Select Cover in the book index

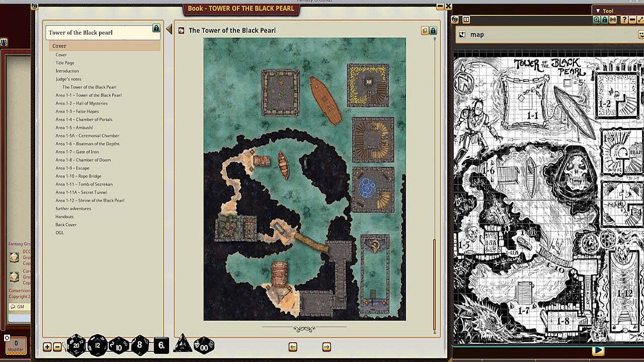105,46
